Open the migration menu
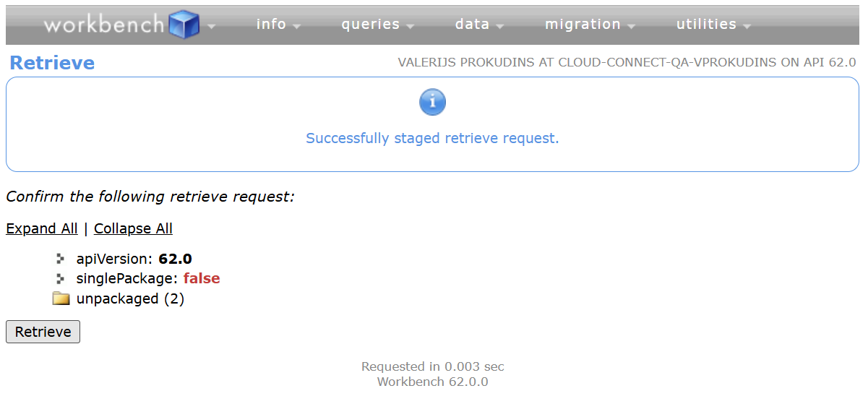Image resolution: width=868 pixels, height=417 pixels. click(590, 25)
